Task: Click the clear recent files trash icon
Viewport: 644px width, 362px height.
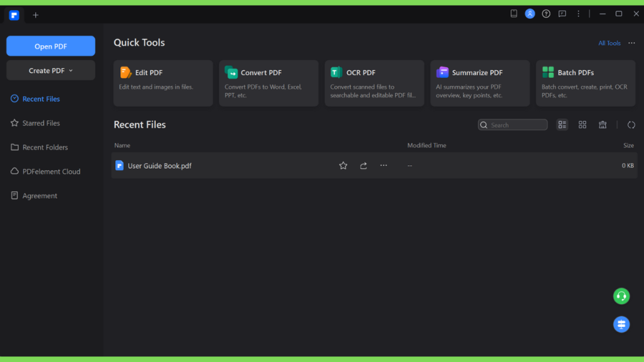Action: click(x=602, y=125)
